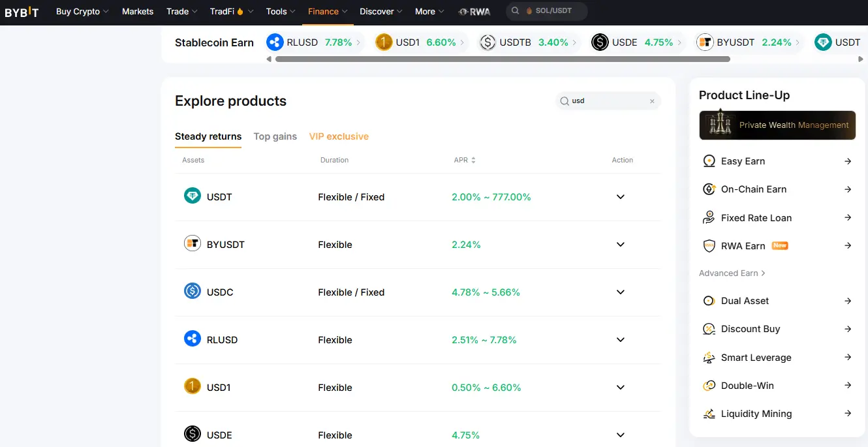This screenshot has width=868, height=447.
Task: Open the Discover dropdown menu
Action: pyautogui.click(x=381, y=11)
